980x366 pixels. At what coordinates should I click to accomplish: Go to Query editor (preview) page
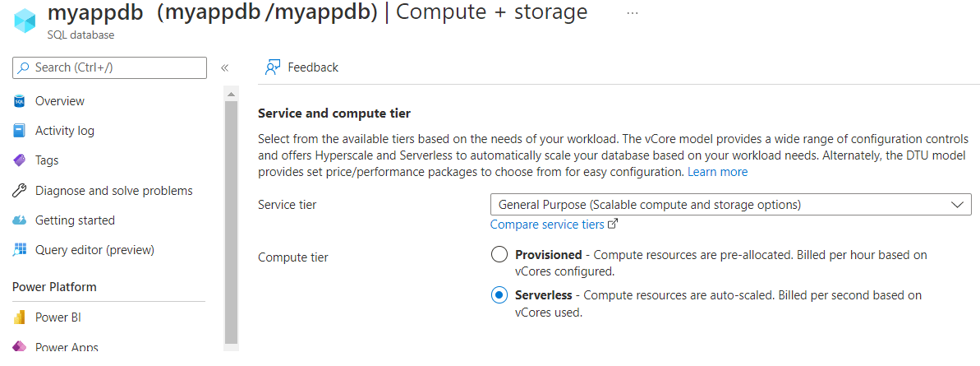(x=94, y=250)
